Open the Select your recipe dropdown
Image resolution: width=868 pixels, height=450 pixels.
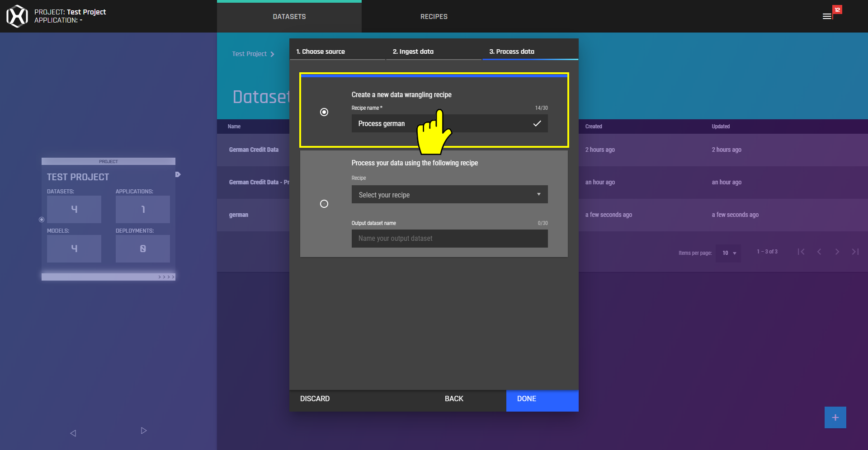tap(450, 194)
